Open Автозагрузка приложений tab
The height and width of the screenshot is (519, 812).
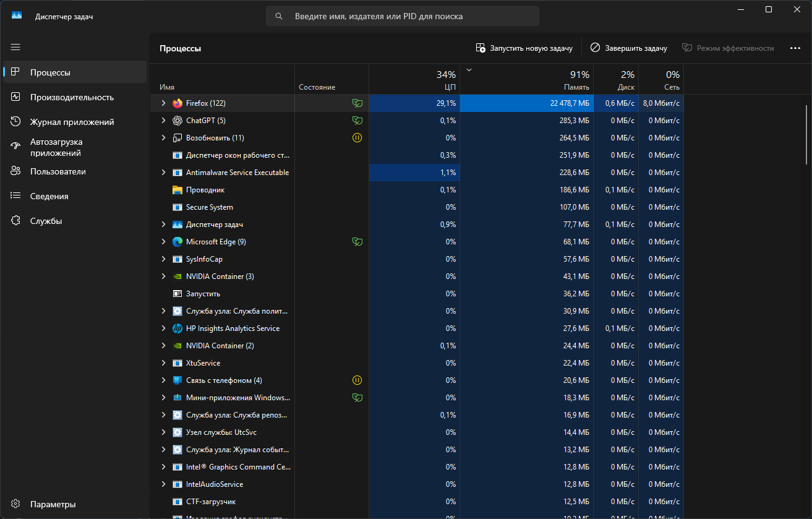75,147
